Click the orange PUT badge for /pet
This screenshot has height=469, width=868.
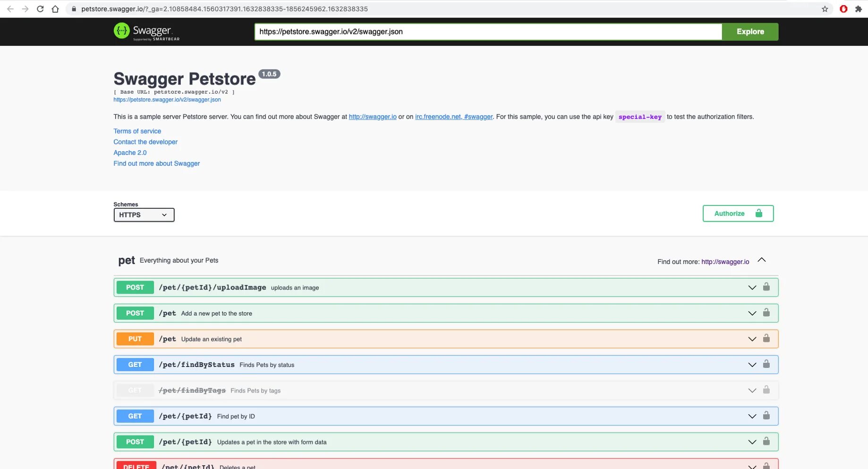pos(135,339)
